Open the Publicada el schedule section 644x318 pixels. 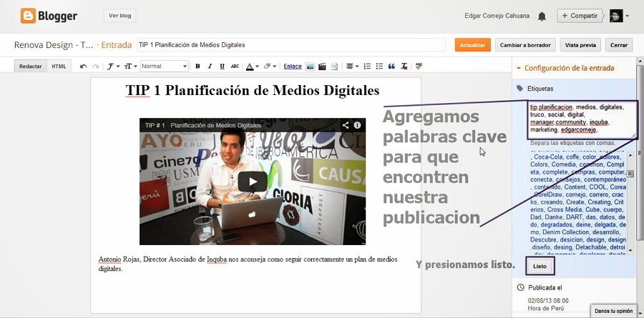click(x=545, y=288)
